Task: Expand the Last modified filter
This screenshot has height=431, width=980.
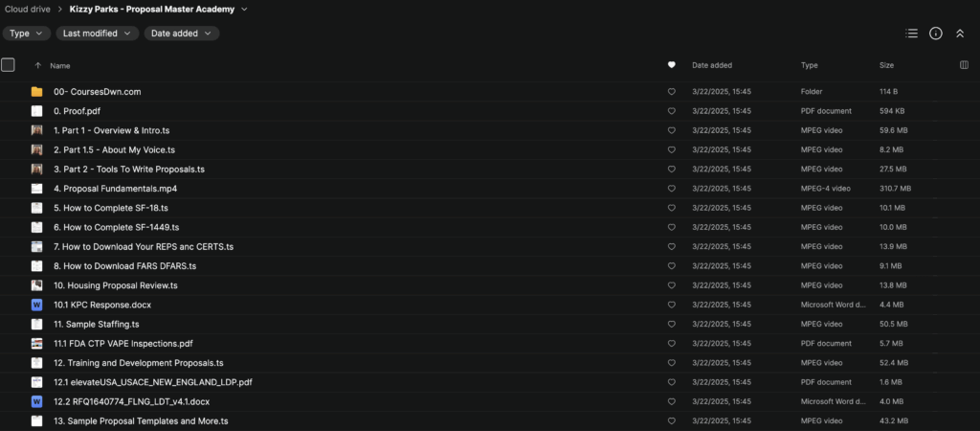Action: pyautogui.click(x=98, y=34)
